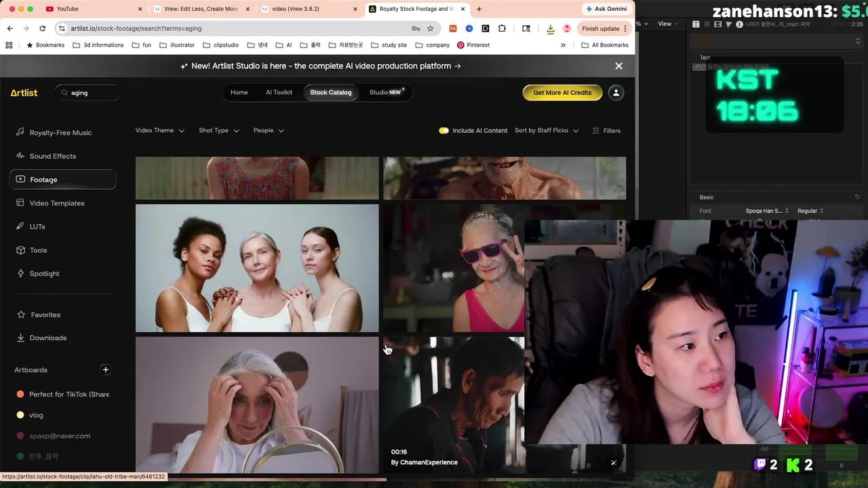Click Ask Gemini button
The image size is (868, 488).
(x=606, y=9)
